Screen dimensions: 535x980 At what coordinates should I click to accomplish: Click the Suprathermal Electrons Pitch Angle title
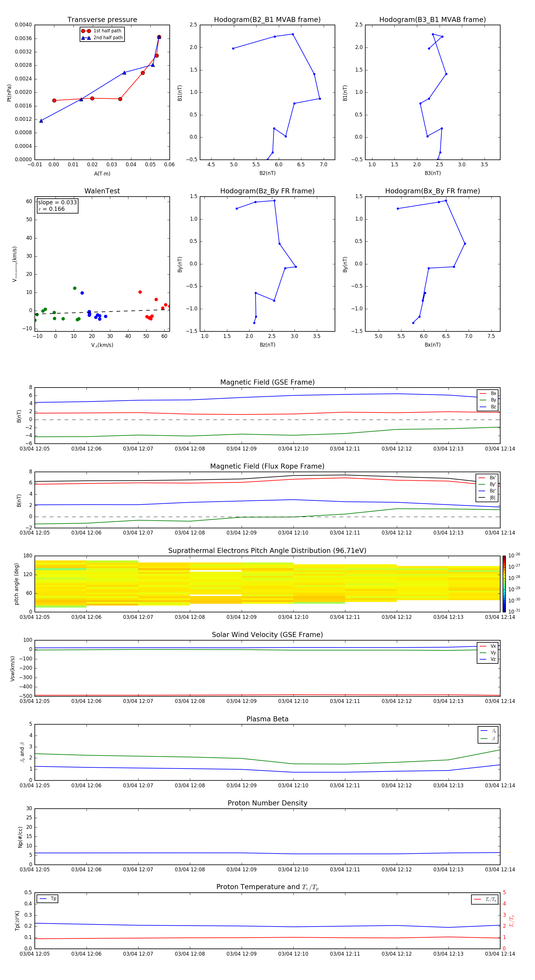[x=267, y=551]
